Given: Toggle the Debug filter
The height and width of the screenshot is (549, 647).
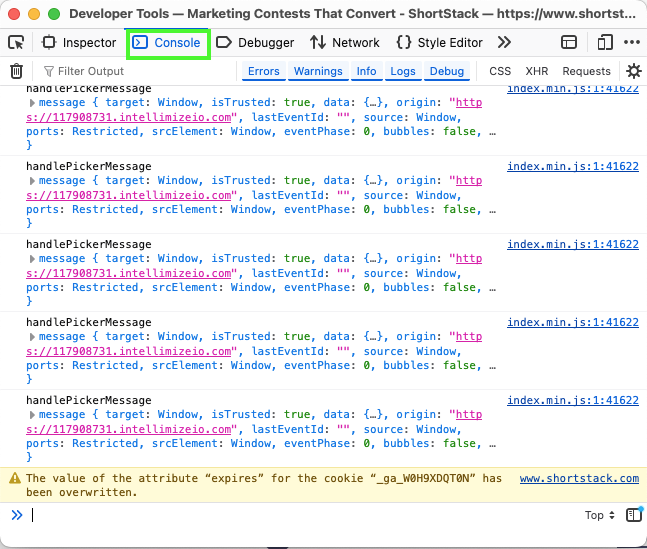Looking at the screenshot, I should pyautogui.click(x=447, y=71).
